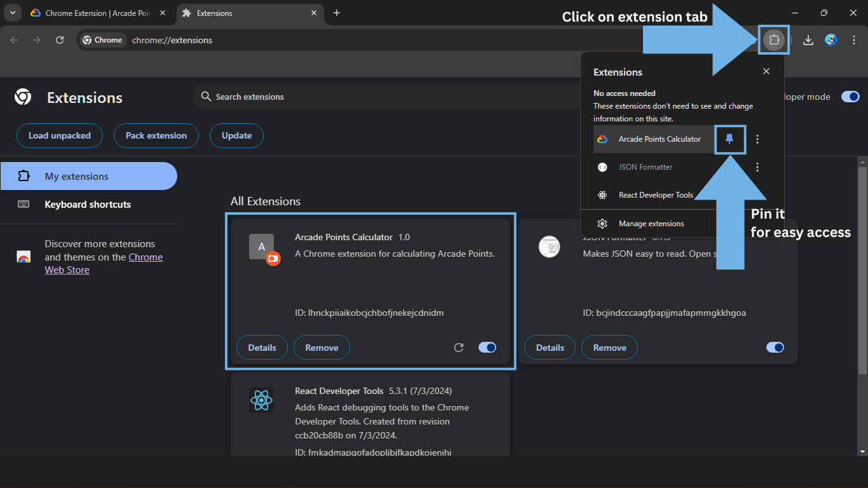This screenshot has width=868, height=488.
Task: Click the Load unpacked button
Action: tap(60, 135)
